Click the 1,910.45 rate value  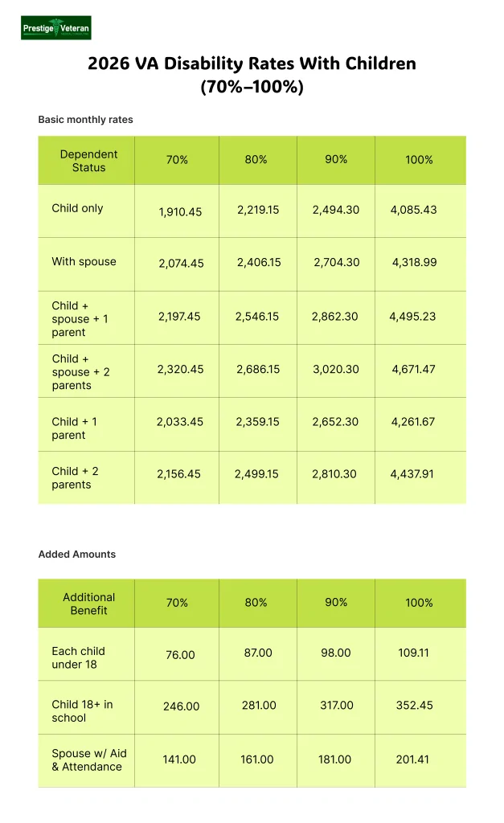180,212
